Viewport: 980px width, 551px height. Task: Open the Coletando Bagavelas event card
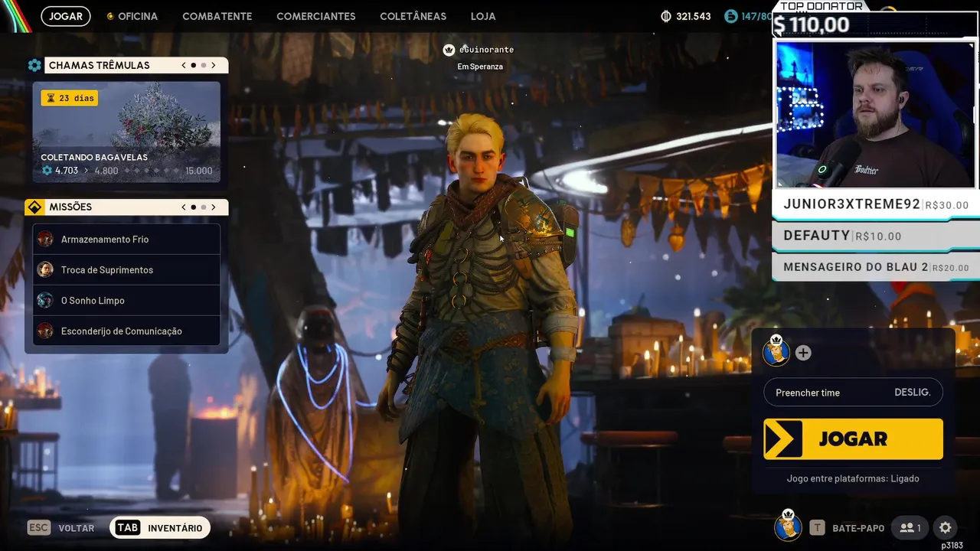pyautogui.click(x=126, y=132)
